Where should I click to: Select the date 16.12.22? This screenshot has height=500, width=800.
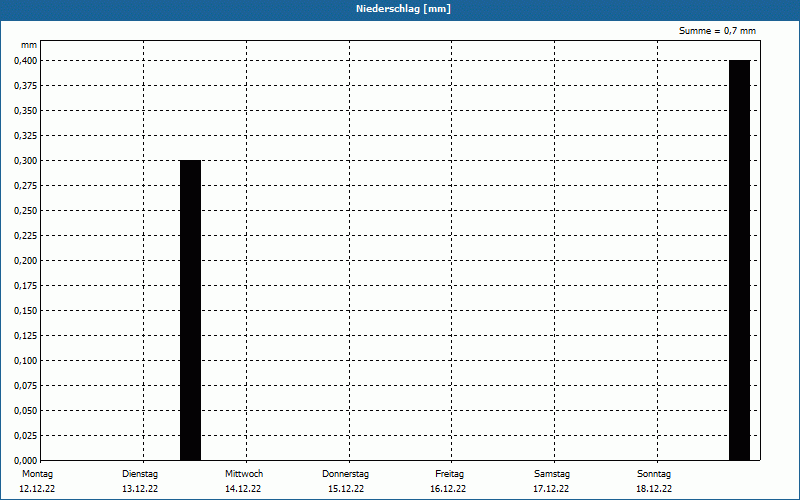448,489
